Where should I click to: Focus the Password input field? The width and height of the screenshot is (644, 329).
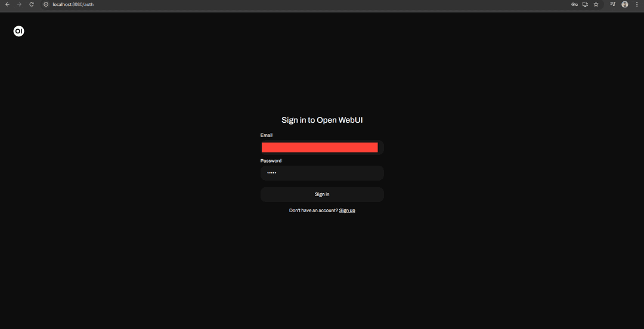(x=321, y=173)
